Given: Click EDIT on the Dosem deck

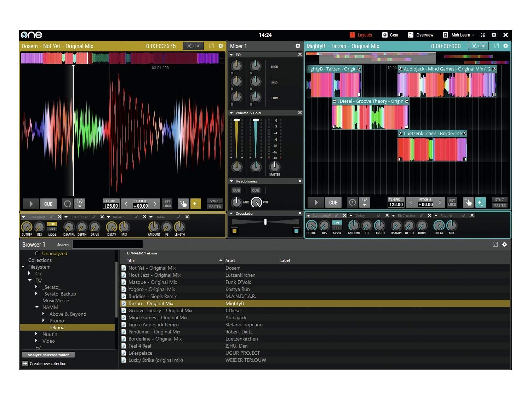Looking at the screenshot, I should [x=193, y=46].
